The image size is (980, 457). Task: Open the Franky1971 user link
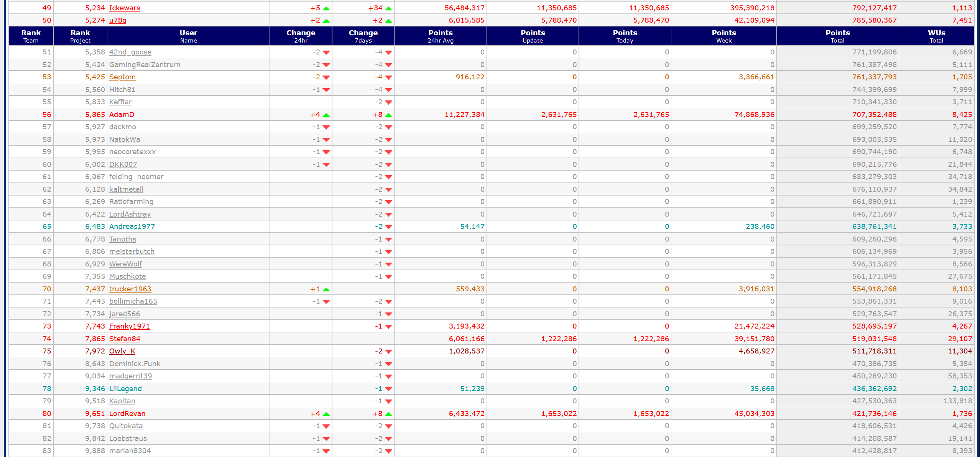[x=129, y=326]
